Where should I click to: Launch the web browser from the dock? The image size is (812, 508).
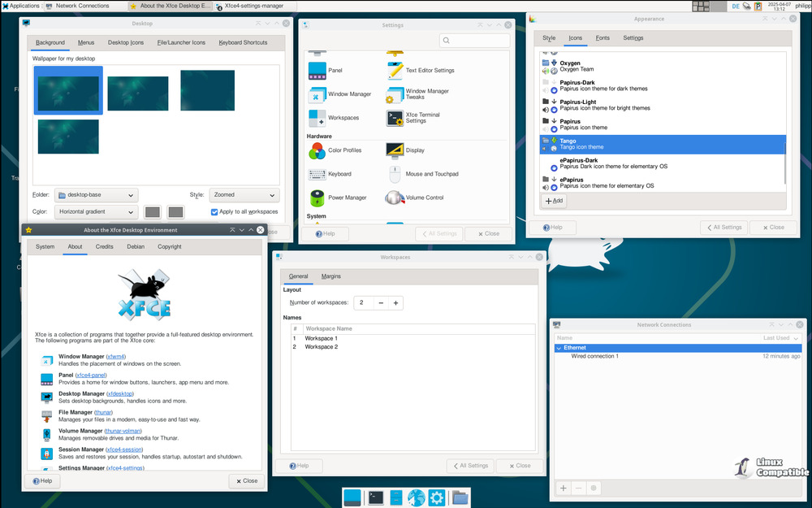point(417,497)
